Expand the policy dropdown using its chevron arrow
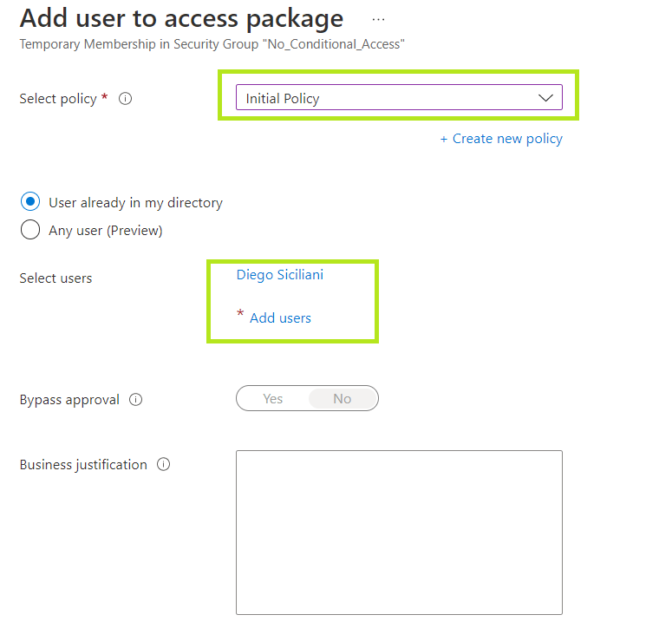Viewport: 672px width, 628px height. pyautogui.click(x=545, y=98)
